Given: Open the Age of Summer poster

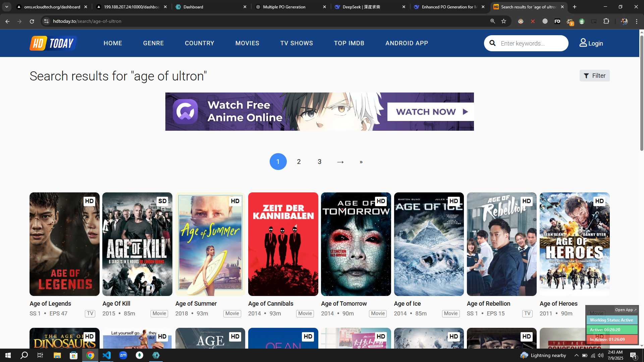Looking at the screenshot, I should click(210, 244).
